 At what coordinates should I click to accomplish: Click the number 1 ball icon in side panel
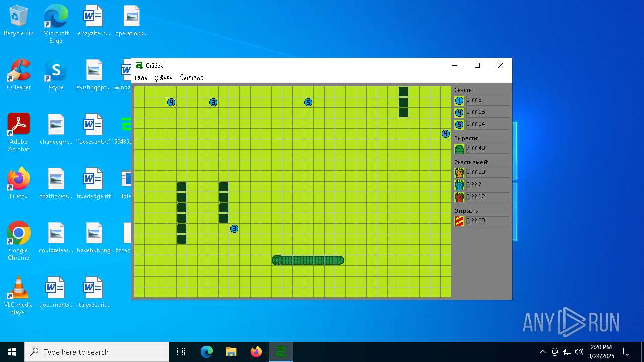coord(459,101)
